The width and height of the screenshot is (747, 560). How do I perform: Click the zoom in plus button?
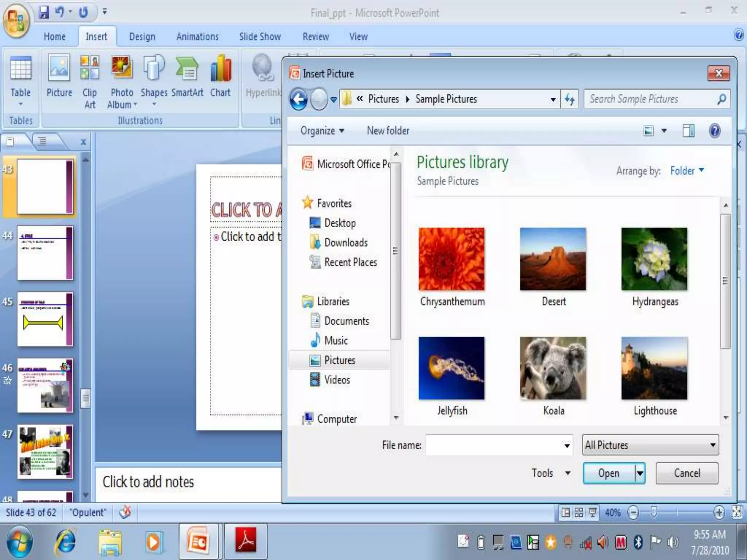(x=719, y=513)
